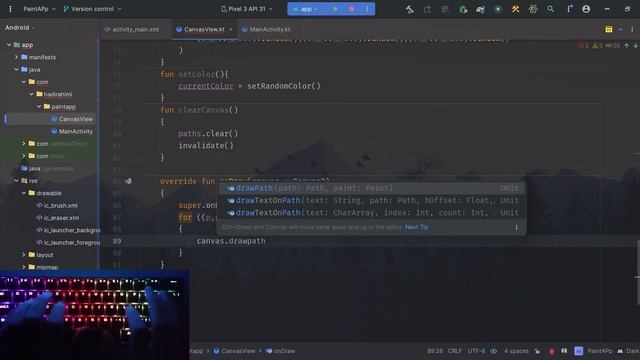Click CanvasView in breadcrumb bar
Screen dimensions: 640x360
click(234, 351)
